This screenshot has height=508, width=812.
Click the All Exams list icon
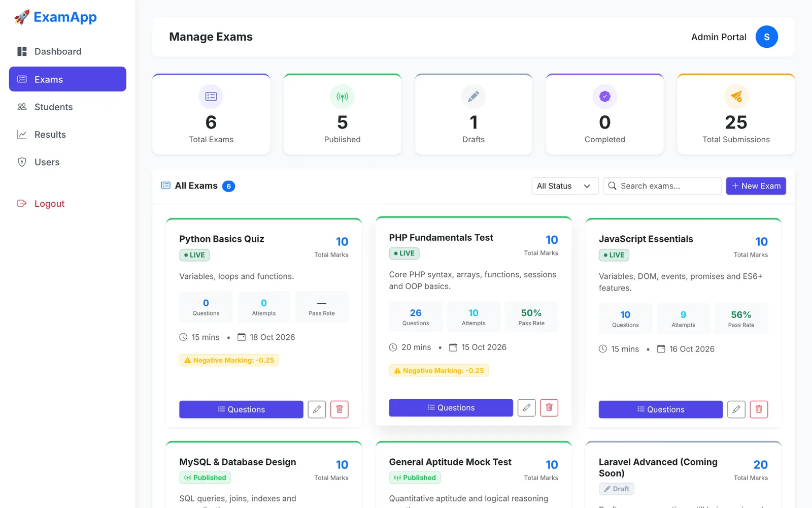coord(165,185)
